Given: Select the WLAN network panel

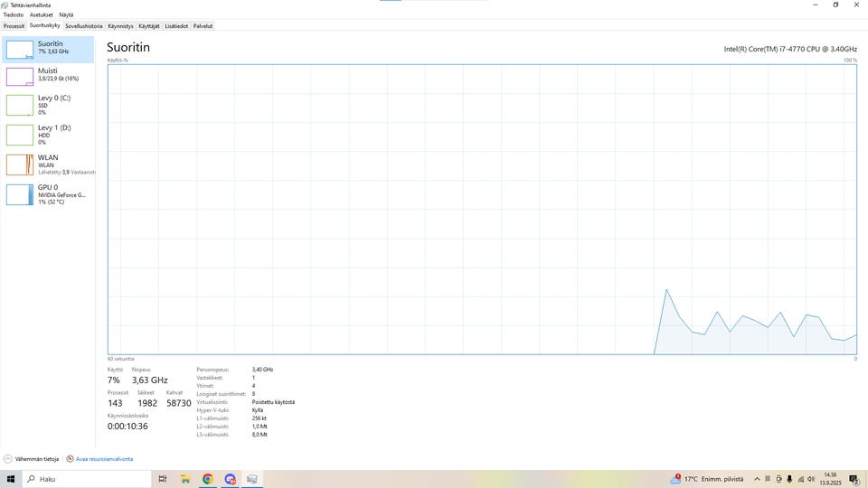Looking at the screenshot, I should [48, 164].
